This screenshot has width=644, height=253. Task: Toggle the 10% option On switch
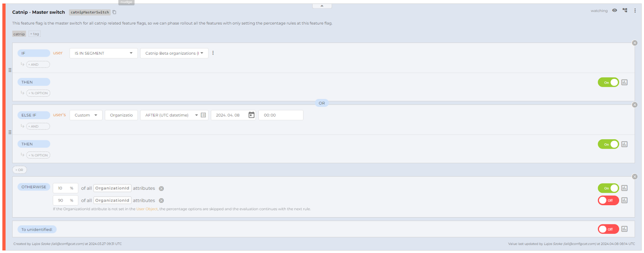tap(608, 188)
